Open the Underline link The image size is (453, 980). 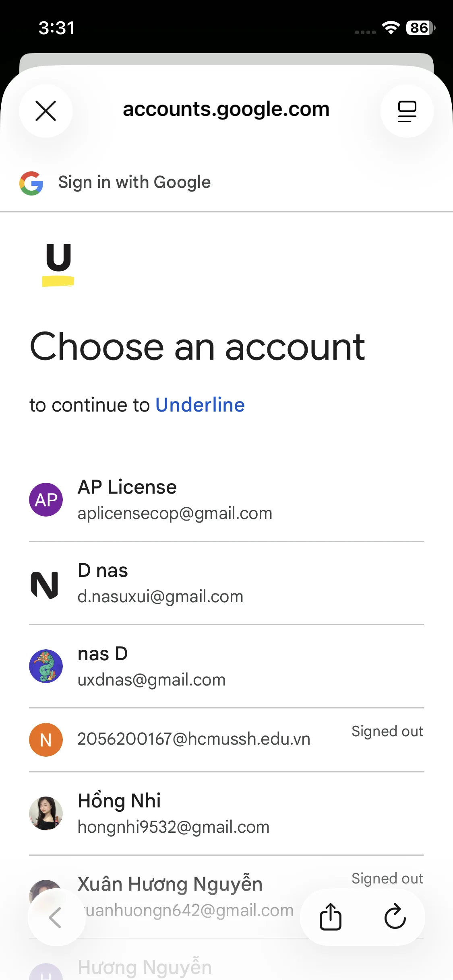[200, 405]
